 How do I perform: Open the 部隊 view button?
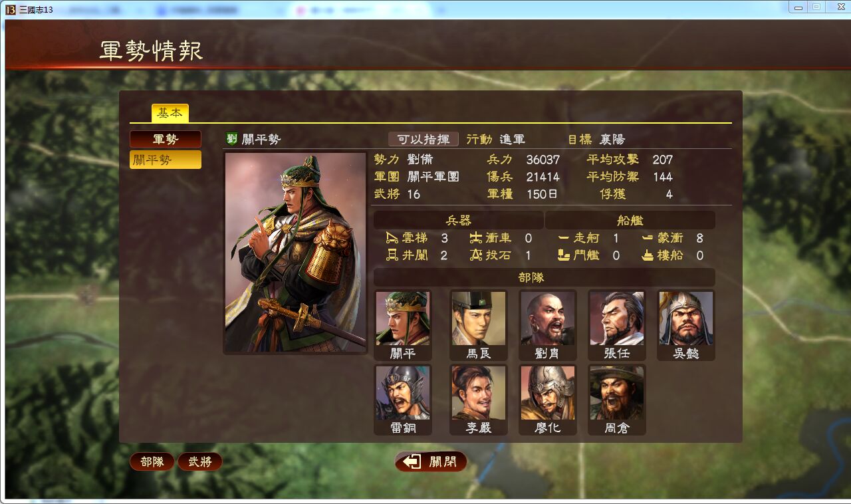pyautogui.click(x=152, y=461)
